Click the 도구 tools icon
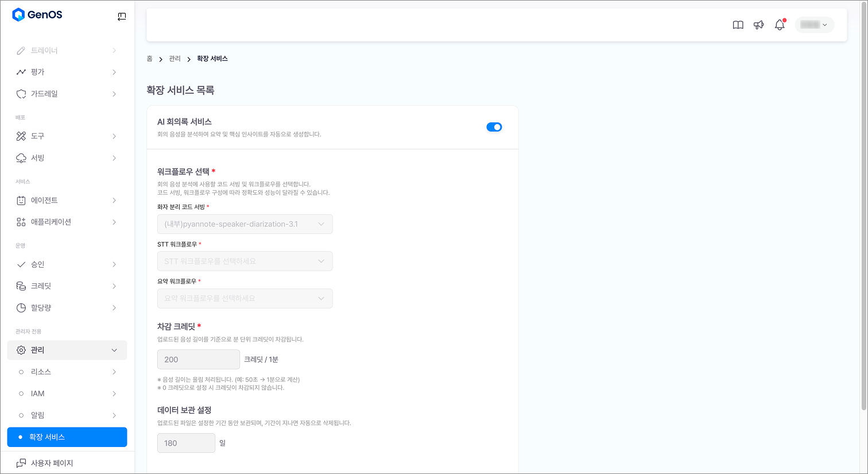This screenshot has width=868, height=474. tap(21, 136)
